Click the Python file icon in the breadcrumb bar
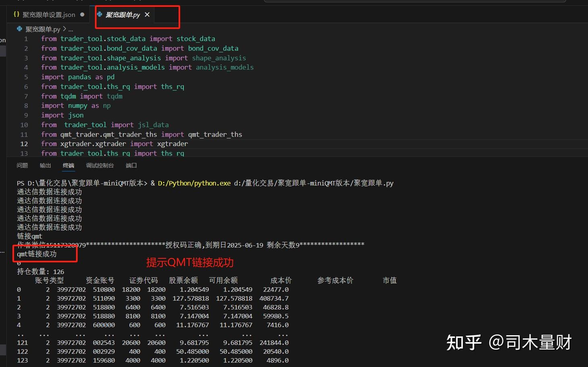 pos(19,29)
